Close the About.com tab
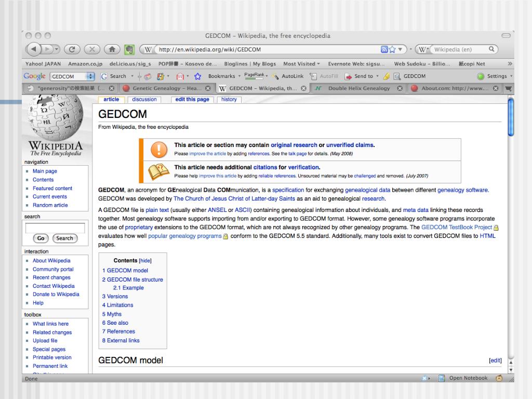This screenshot has height=399, width=532. click(x=496, y=88)
